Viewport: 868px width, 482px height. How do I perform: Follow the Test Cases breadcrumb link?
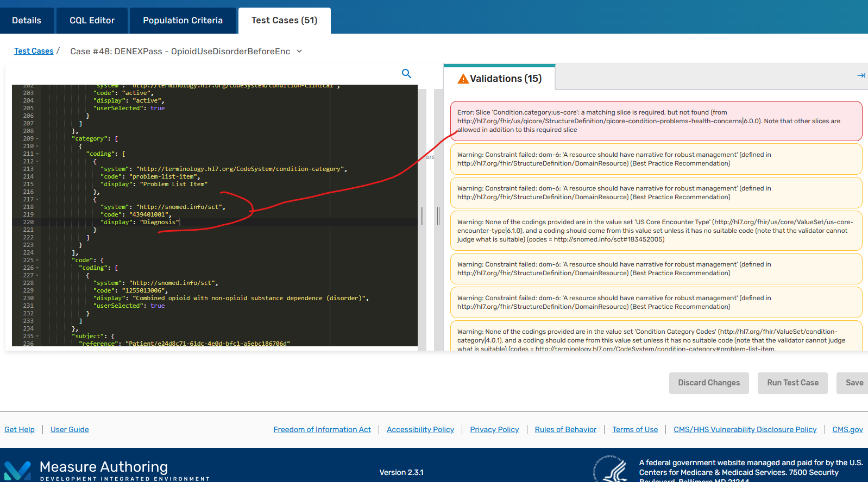tap(34, 51)
